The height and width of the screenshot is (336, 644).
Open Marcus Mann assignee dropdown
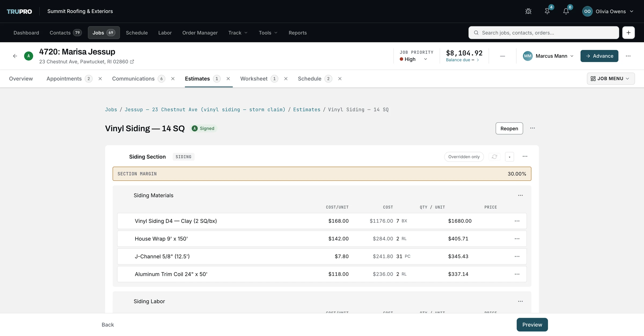pos(548,56)
